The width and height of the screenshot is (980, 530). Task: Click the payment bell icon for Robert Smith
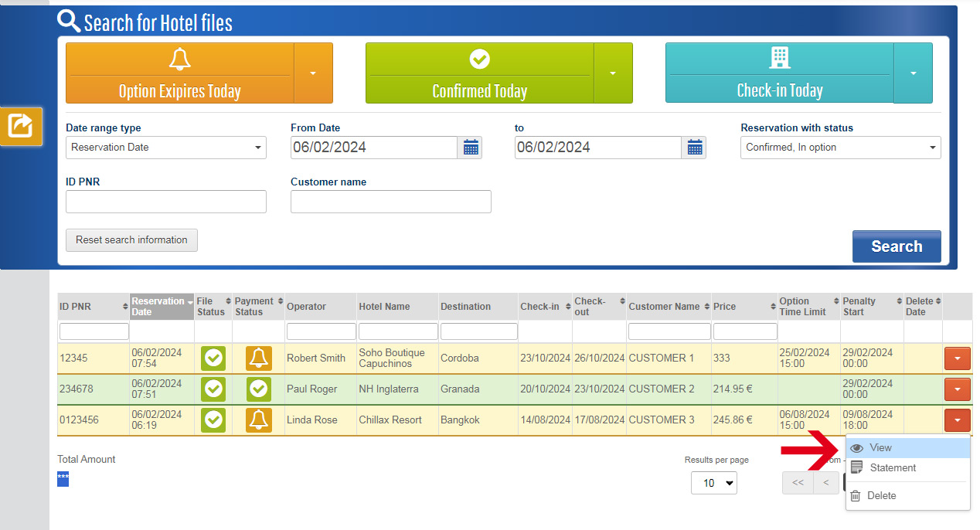259,358
